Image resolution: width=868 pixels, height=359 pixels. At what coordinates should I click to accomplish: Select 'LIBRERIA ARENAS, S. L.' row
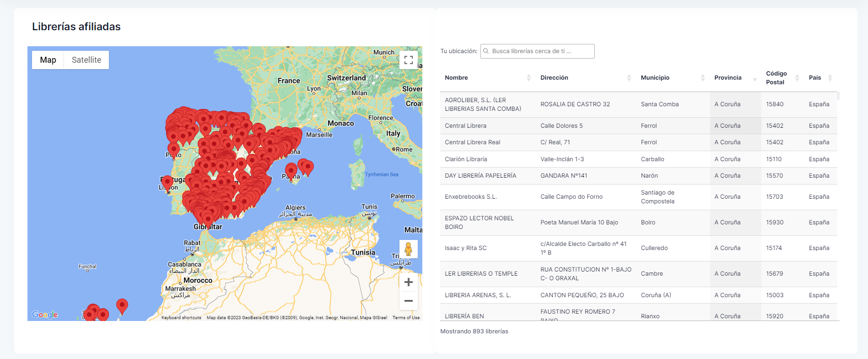639,295
